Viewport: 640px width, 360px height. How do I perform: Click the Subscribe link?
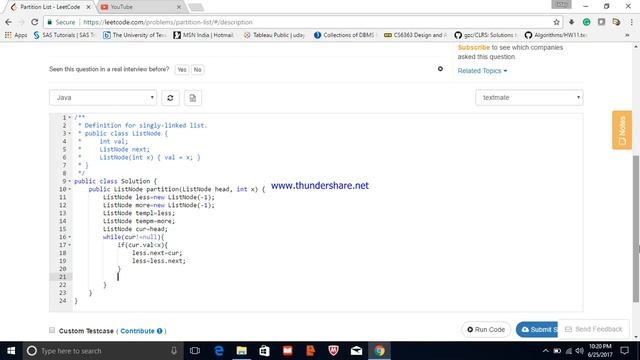pos(473,47)
